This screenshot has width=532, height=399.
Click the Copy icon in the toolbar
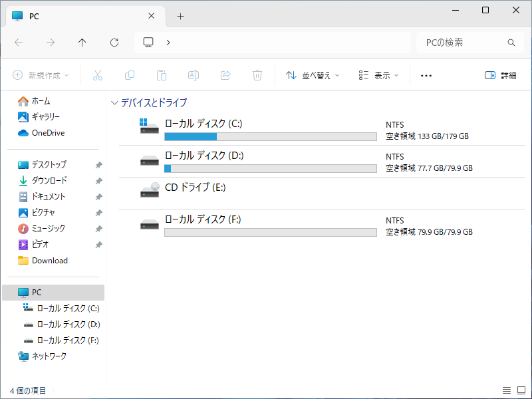tap(130, 75)
